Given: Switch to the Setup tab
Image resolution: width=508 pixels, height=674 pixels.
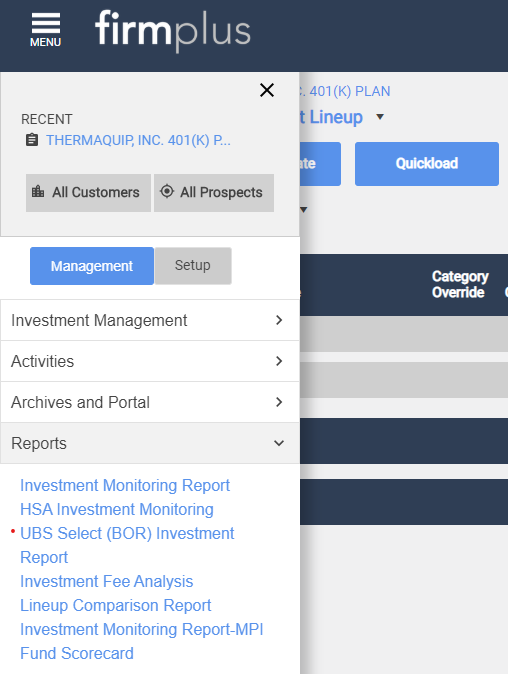Looking at the screenshot, I should coord(193,266).
